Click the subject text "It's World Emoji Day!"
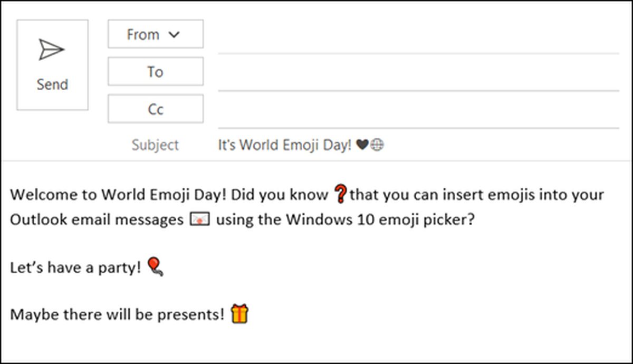The image size is (633, 364). (x=285, y=145)
